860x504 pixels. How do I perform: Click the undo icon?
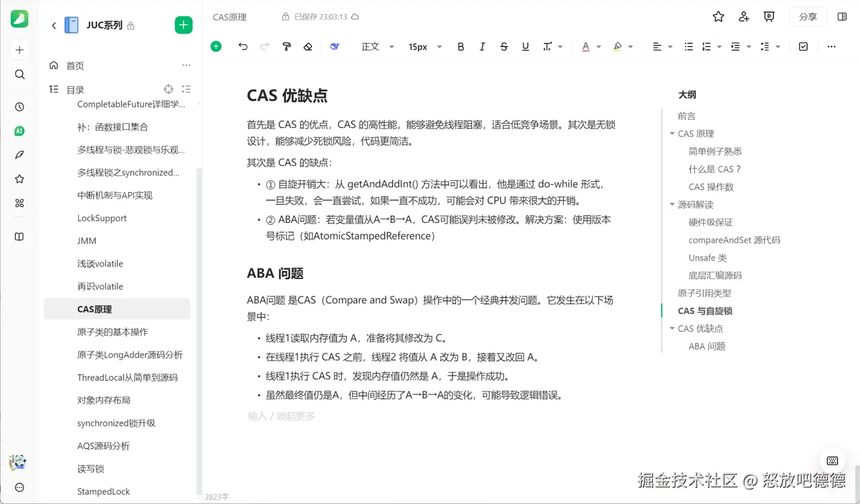coord(242,46)
